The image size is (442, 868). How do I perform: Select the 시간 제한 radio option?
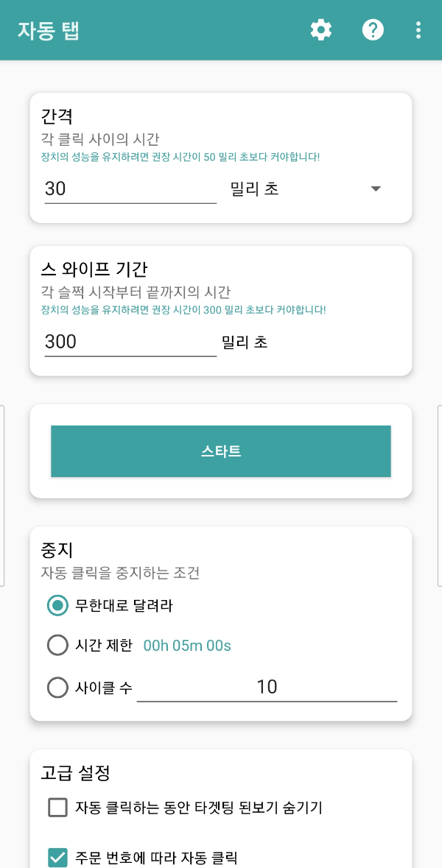[57, 645]
